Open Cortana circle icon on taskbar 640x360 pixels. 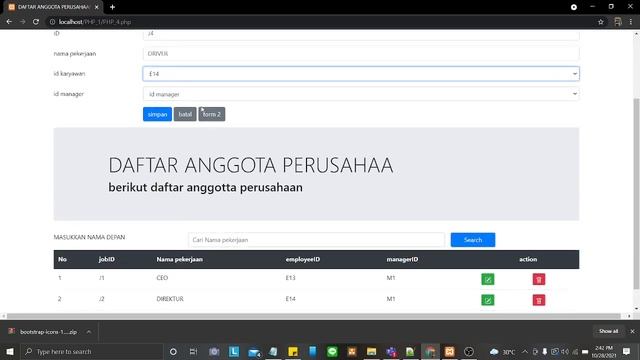[x=173, y=351]
